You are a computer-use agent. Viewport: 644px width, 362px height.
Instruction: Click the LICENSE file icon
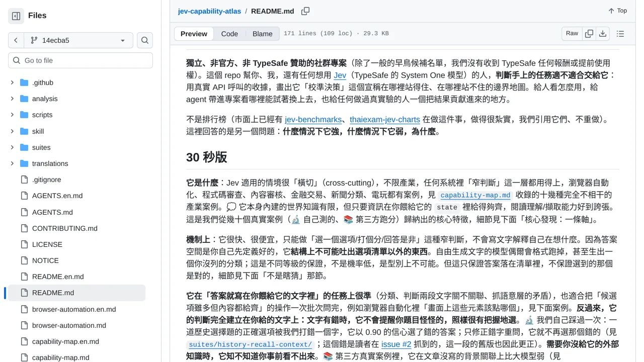(24, 244)
